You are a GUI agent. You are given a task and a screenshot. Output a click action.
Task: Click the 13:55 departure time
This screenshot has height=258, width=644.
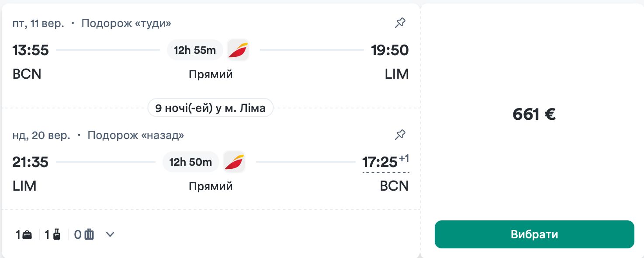tap(31, 50)
